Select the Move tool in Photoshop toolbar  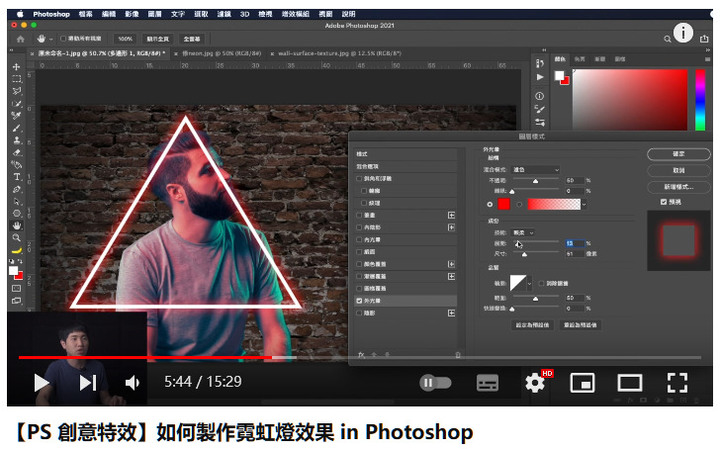coord(17,67)
